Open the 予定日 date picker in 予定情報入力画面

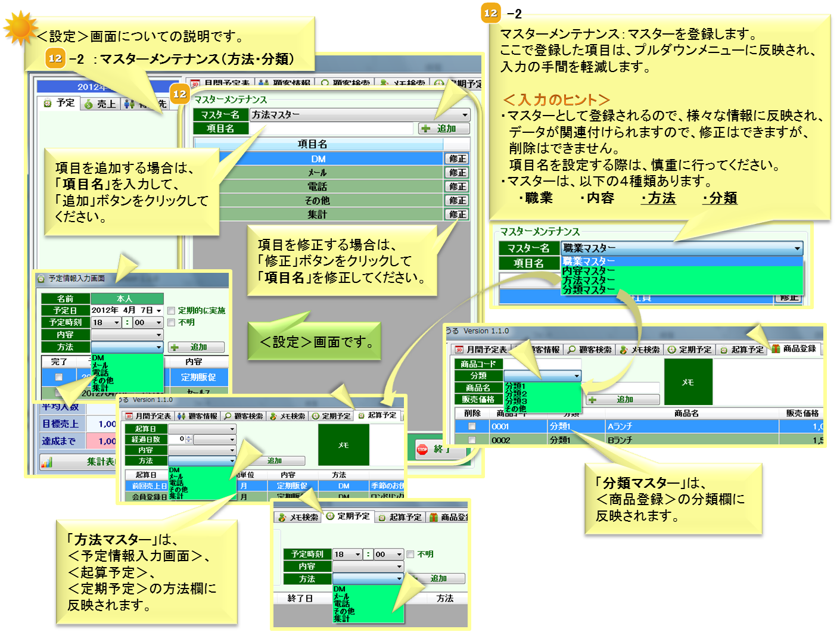pos(159,310)
